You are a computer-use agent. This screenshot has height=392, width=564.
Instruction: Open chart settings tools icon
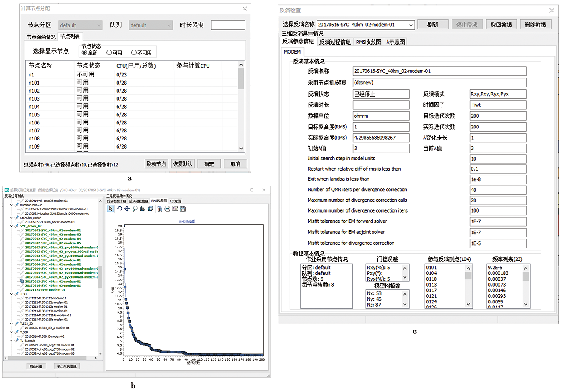tap(160, 208)
